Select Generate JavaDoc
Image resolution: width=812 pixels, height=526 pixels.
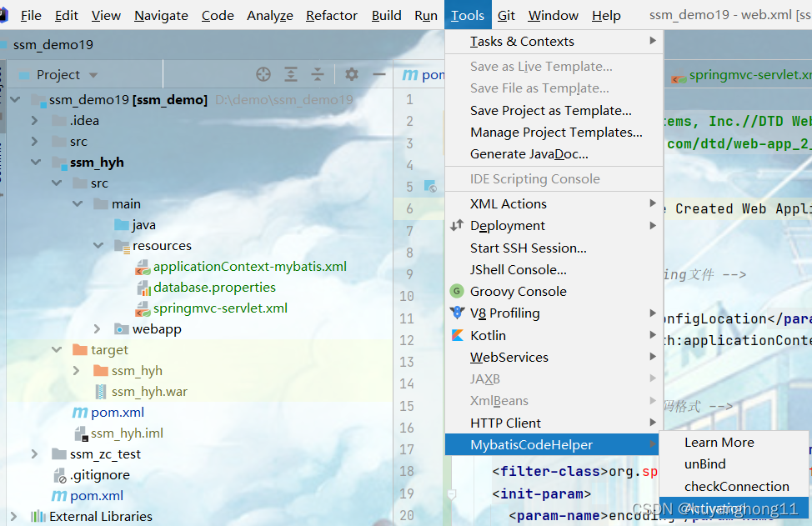pos(554,153)
